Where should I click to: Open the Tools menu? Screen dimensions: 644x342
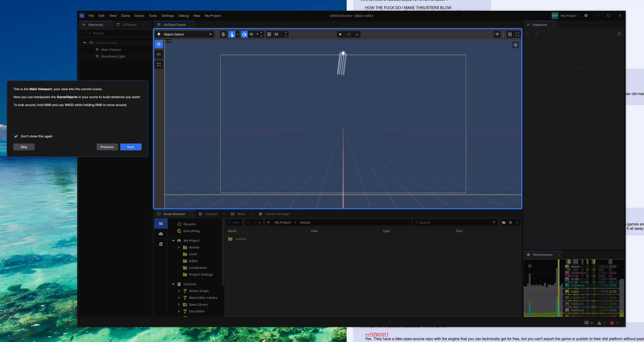152,16
